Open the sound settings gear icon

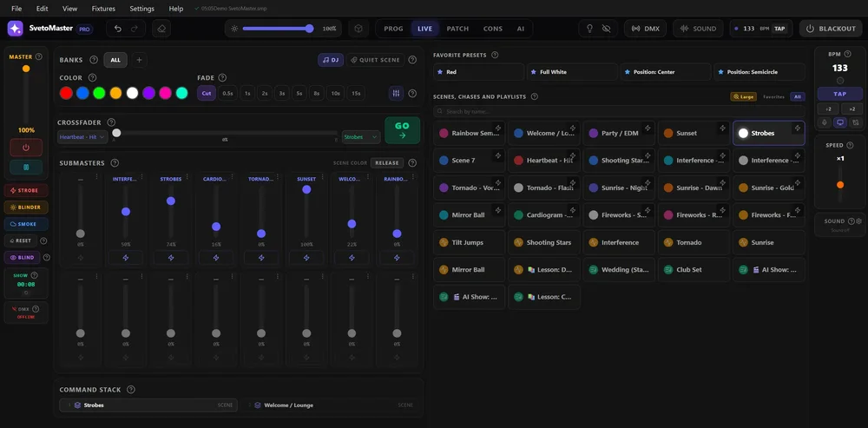tap(859, 221)
